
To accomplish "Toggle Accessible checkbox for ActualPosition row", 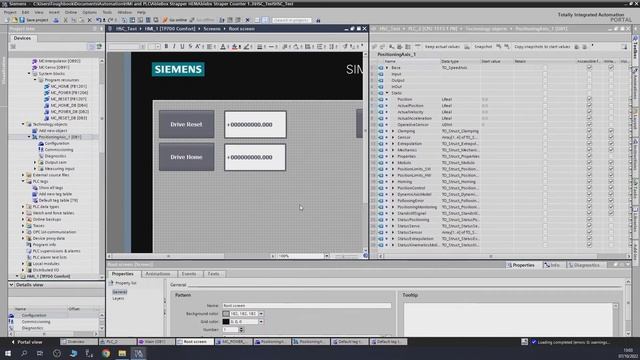I will (x=589, y=105).
